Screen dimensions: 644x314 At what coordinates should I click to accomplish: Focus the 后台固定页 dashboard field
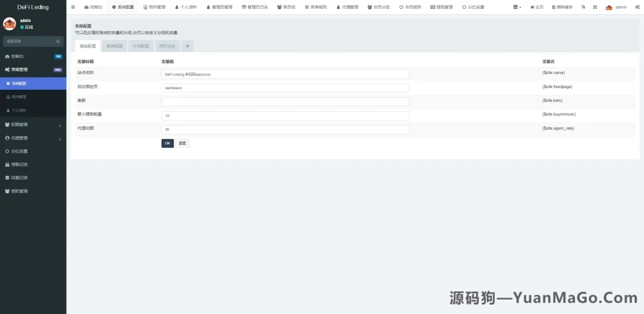pyautogui.click(x=285, y=88)
